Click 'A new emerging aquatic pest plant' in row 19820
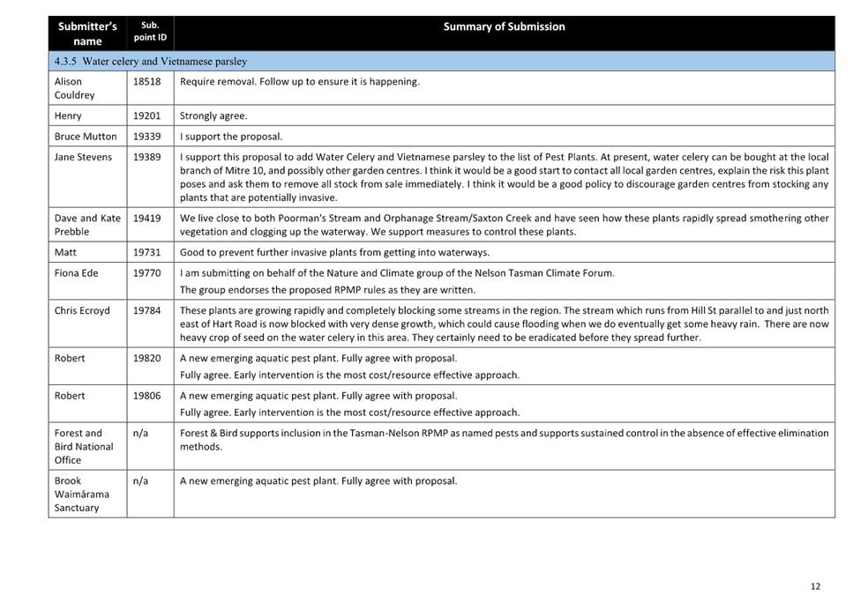The image size is (868, 595). click(x=318, y=359)
